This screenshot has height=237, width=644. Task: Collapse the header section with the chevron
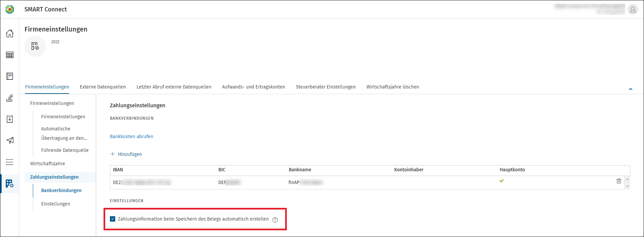[x=631, y=89]
